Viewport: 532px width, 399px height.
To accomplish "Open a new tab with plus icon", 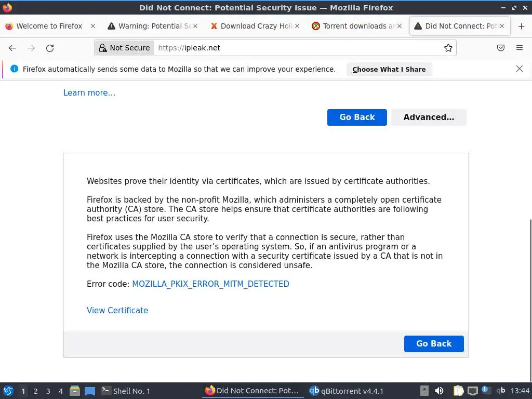I will pyautogui.click(x=522, y=26).
